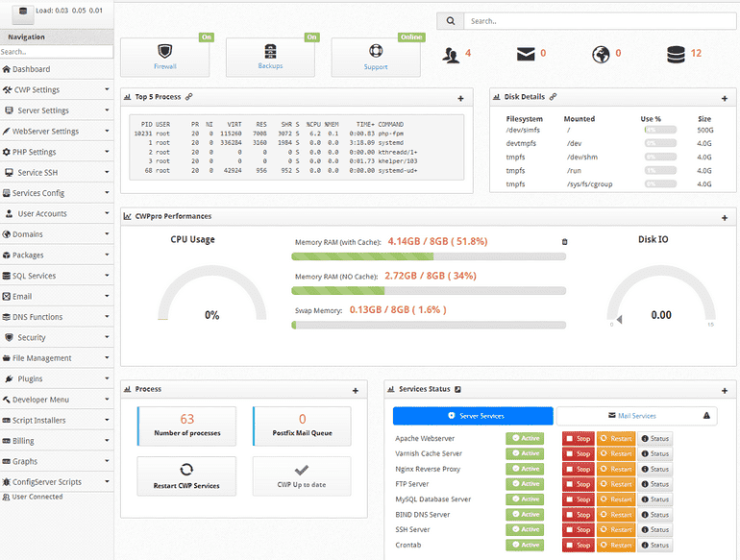Click Memory RAM with Cache progress bar

point(429,256)
